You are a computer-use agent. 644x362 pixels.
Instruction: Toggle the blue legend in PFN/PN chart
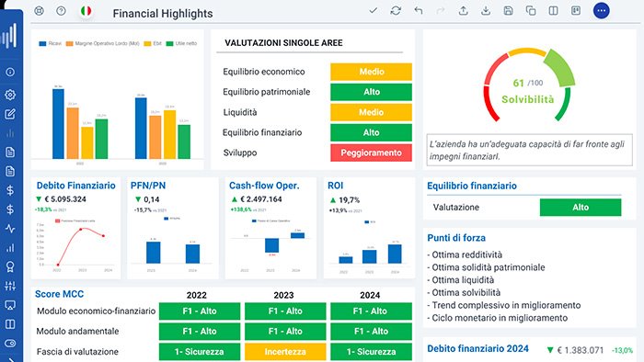172,219
